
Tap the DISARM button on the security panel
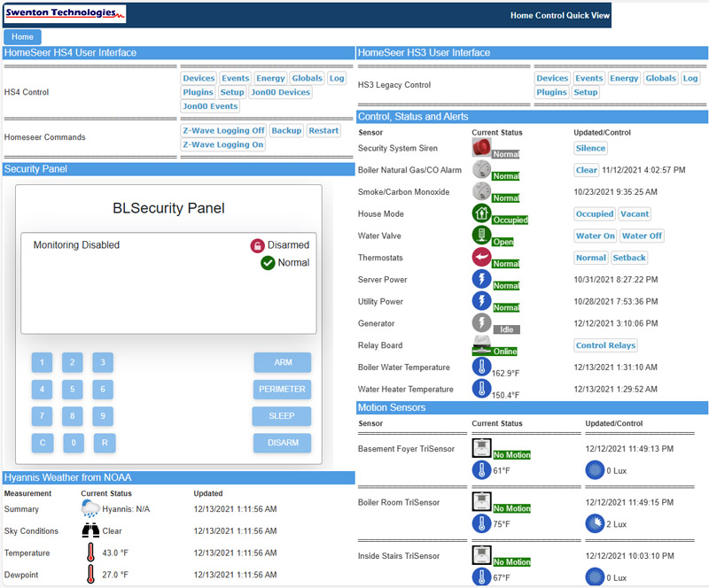pos(283,443)
